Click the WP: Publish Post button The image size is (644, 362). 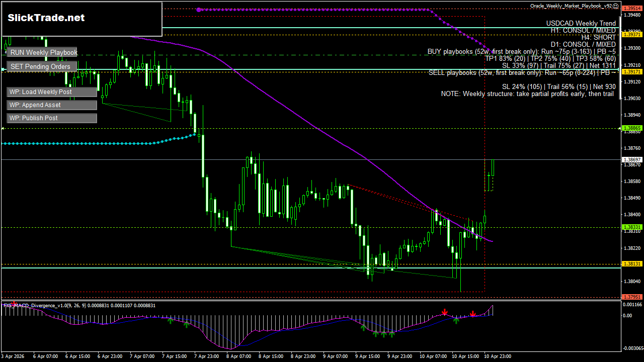(52, 118)
